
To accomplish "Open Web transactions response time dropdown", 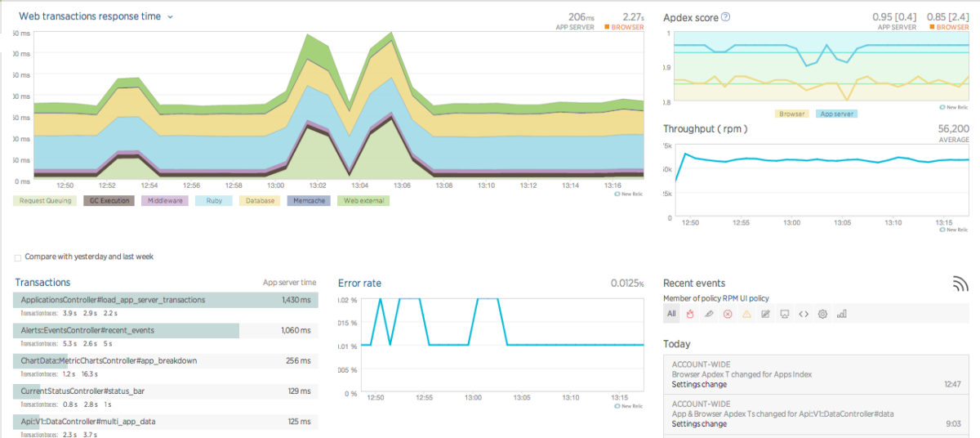I will point(170,16).
